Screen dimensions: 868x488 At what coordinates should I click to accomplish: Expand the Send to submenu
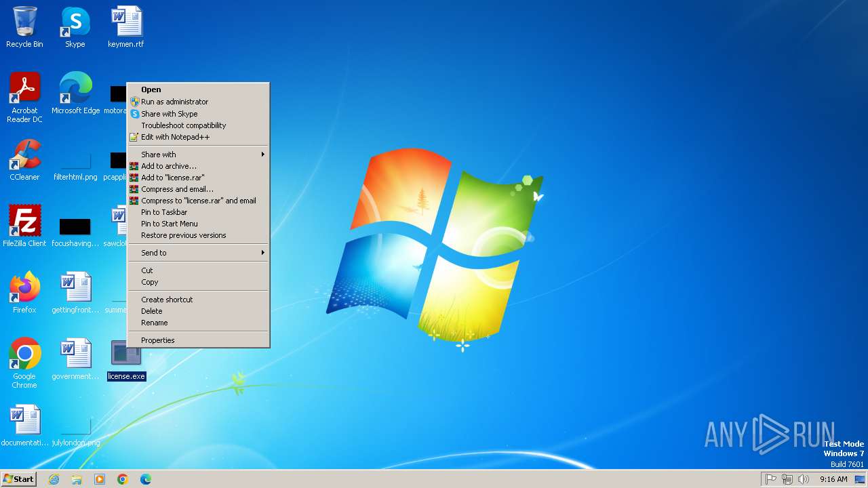click(x=199, y=253)
